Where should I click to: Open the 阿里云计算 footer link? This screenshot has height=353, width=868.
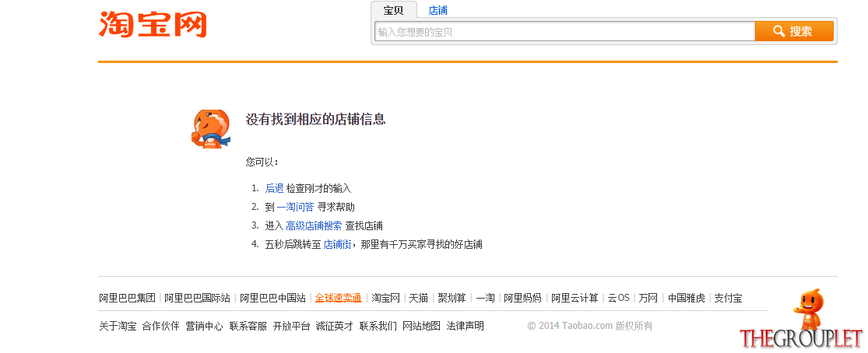575,299
